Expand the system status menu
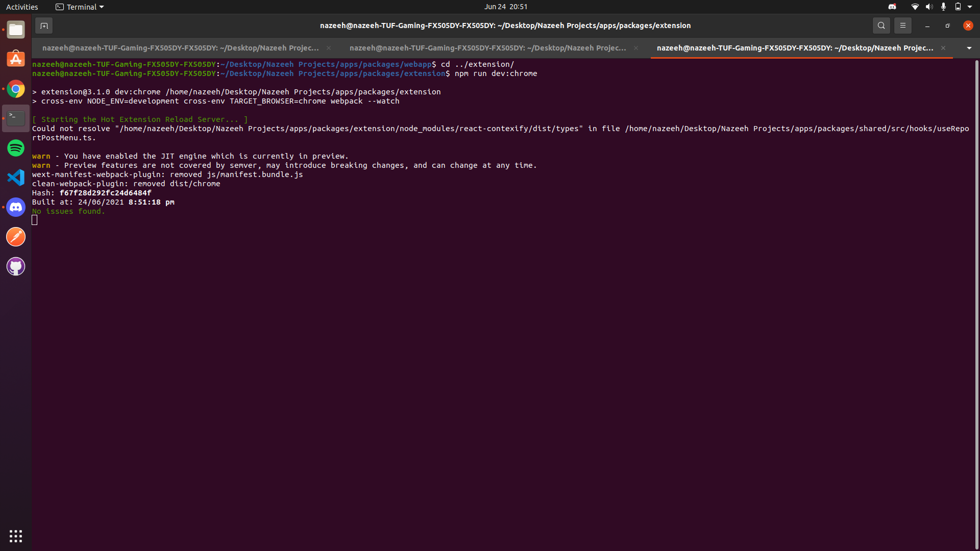 click(x=969, y=7)
